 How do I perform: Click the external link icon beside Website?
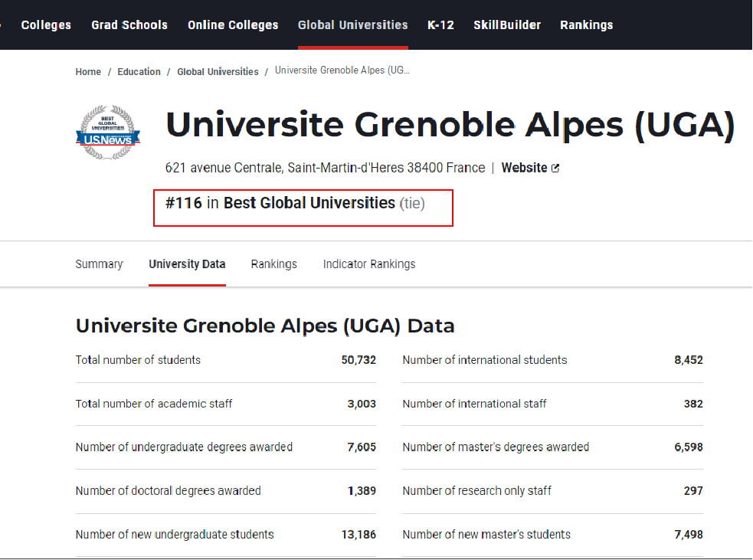555,168
